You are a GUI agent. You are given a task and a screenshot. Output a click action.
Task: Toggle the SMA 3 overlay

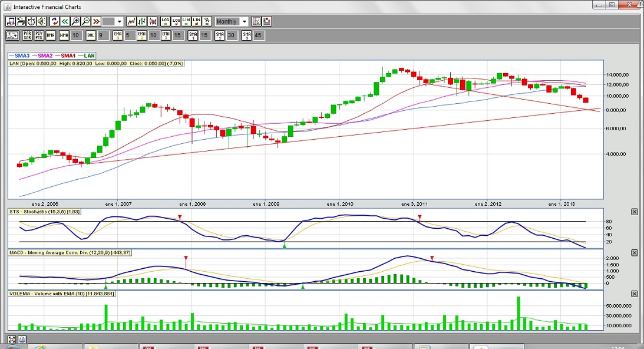click(246, 35)
